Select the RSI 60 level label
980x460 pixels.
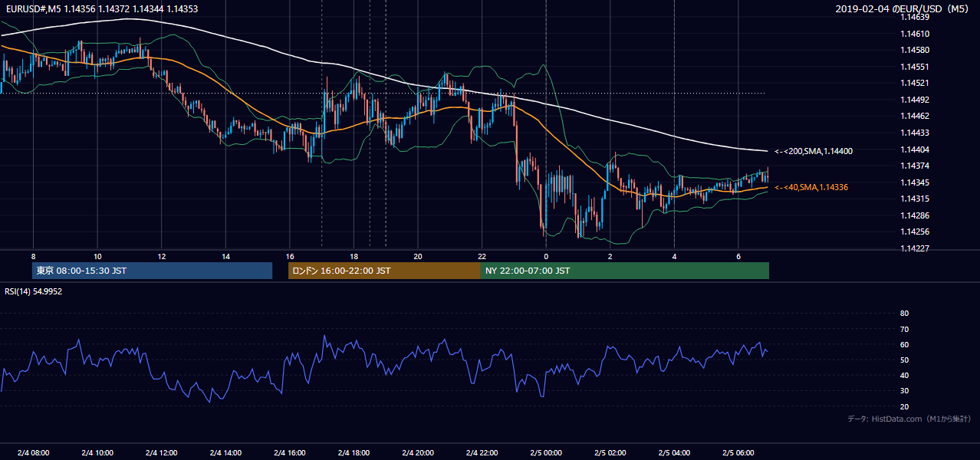tap(904, 344)
